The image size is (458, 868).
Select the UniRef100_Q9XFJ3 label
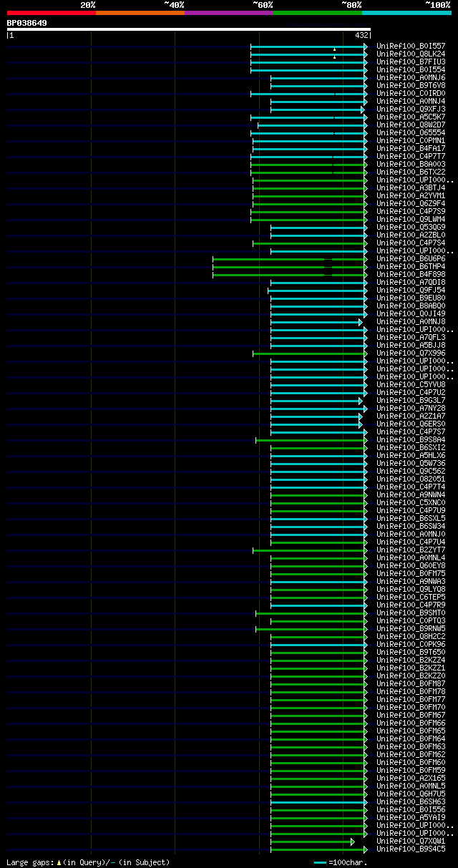411,109
